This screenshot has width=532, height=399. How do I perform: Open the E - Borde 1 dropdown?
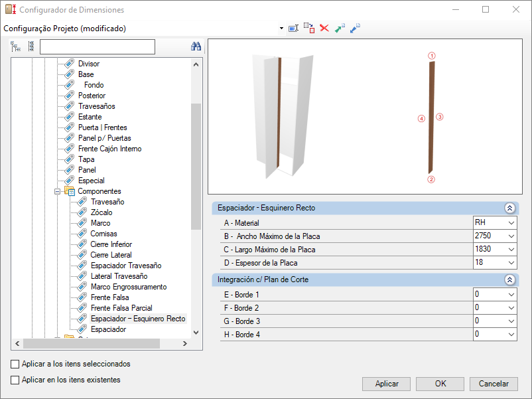[511, 294]
